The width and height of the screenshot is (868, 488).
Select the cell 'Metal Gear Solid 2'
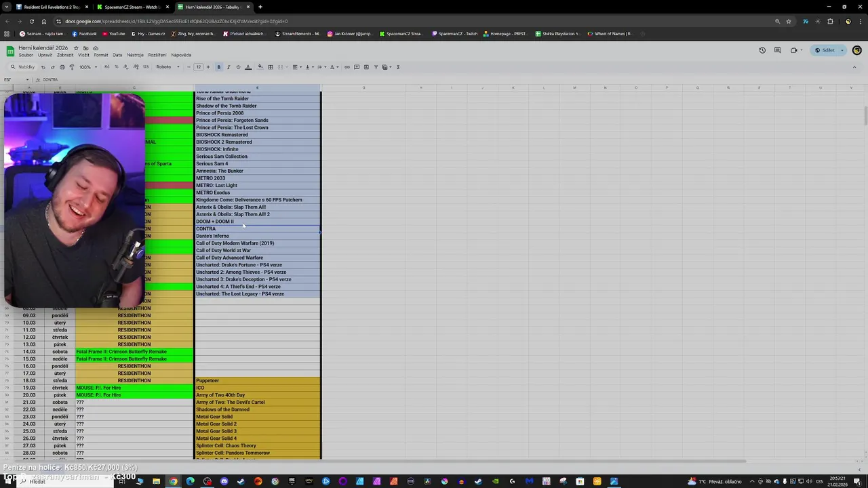point(258,424)
